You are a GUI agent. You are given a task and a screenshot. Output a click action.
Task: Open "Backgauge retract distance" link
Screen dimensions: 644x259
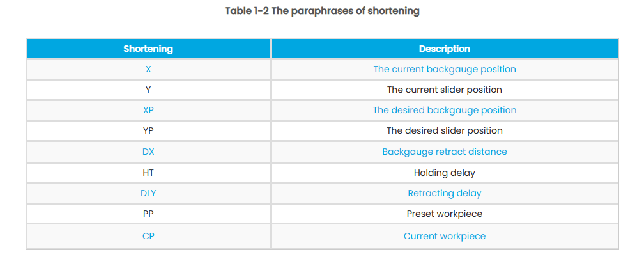pos(445,152)
